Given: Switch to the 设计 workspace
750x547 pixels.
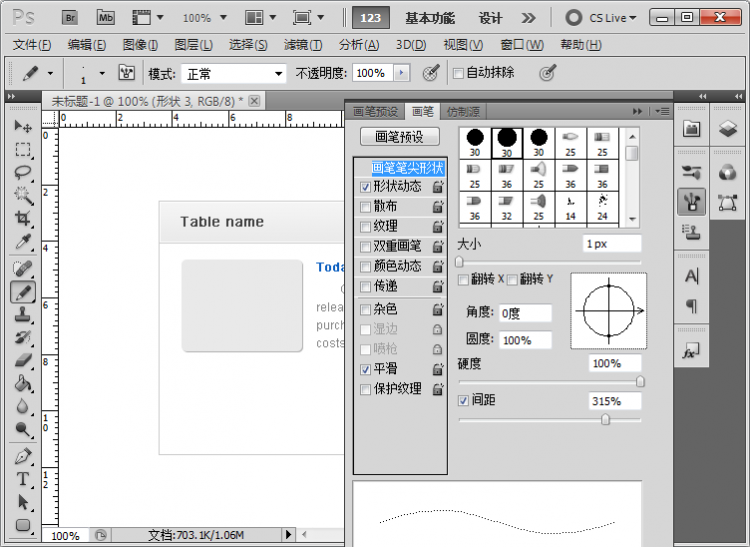Looking at the screenshot, I should click(x=490, y=18).
